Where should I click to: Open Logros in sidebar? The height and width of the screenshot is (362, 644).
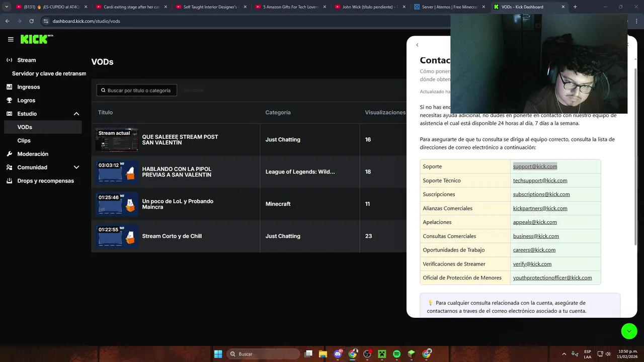click(x=26, y=101)
